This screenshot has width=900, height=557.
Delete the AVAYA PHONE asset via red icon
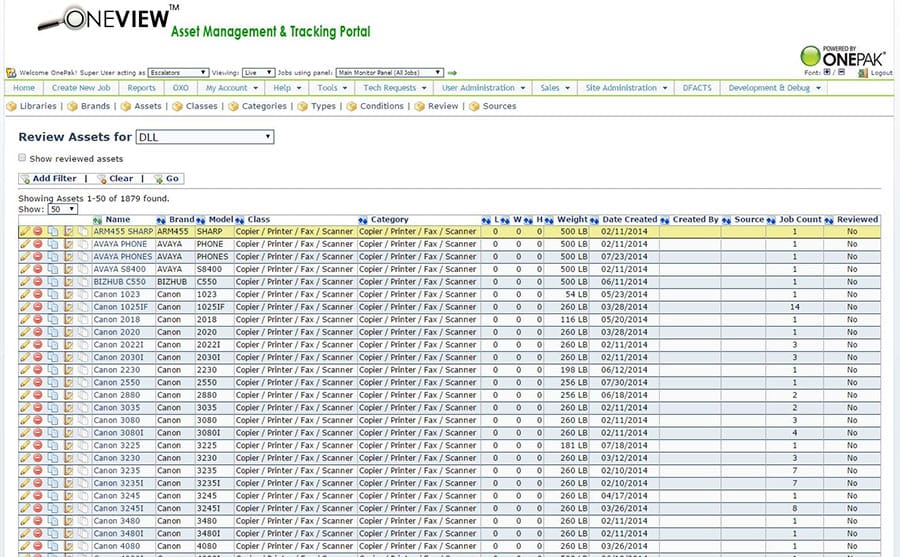point(38,244)
